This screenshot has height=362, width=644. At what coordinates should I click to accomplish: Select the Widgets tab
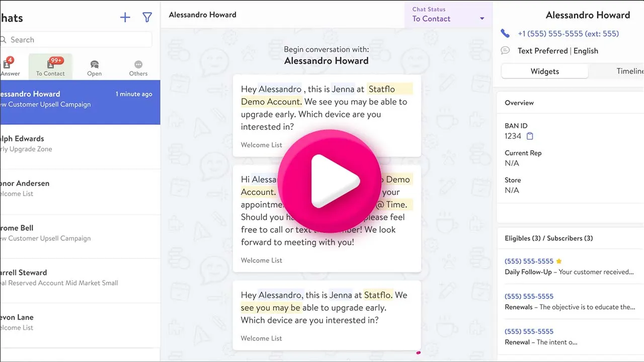point(544,71)
